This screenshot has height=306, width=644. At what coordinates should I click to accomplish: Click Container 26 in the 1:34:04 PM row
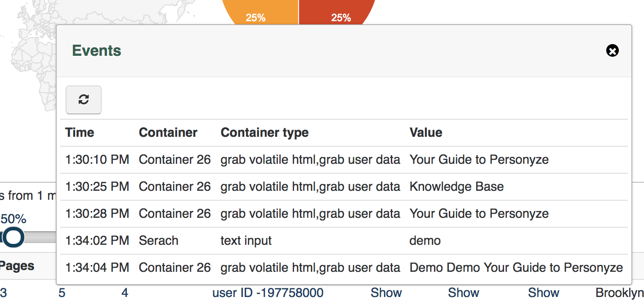click(175, 268)
